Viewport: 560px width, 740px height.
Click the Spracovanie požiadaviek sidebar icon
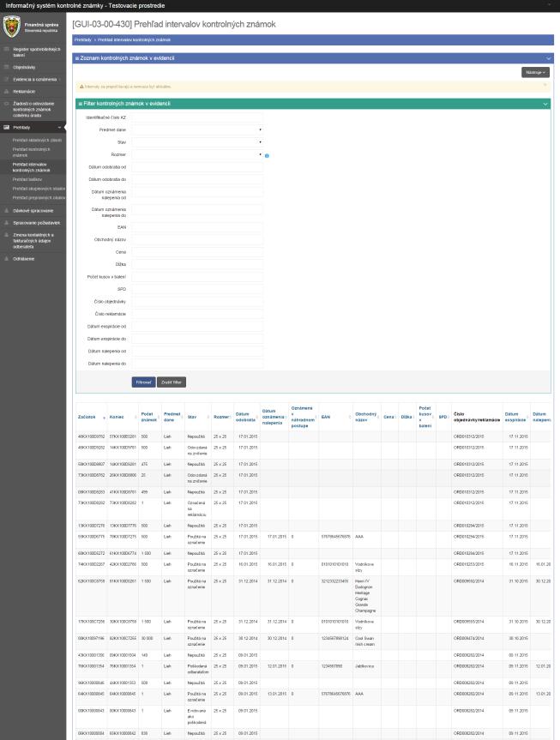(x=7, y=223)
